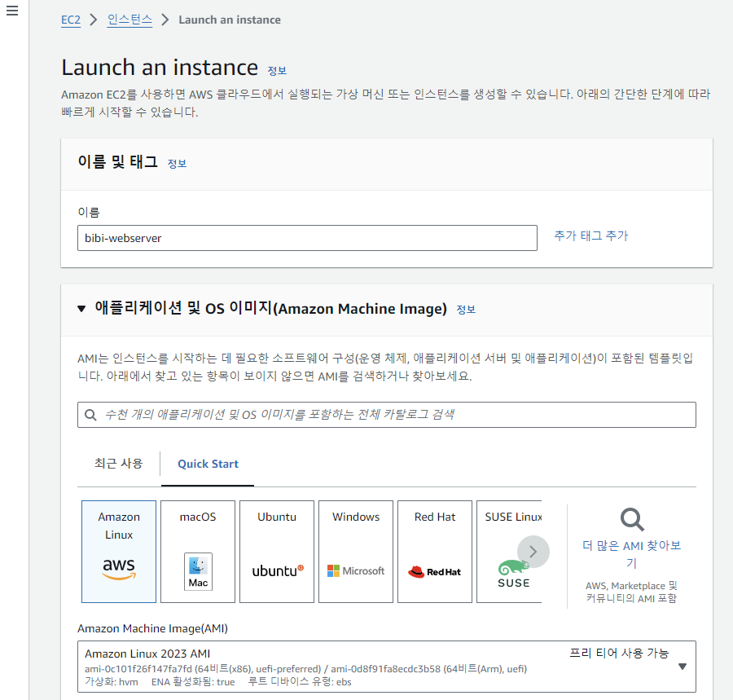Click the large magnifier icon for browsing AMIs
The width and height of the screenshot is (733, 700).
pyautogui.click(x=632, y=520)
